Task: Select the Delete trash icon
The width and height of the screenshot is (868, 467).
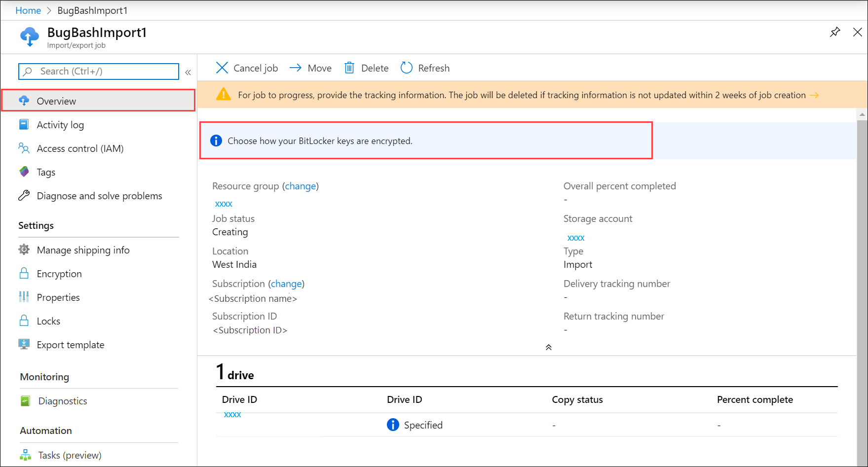Action: 349,68
